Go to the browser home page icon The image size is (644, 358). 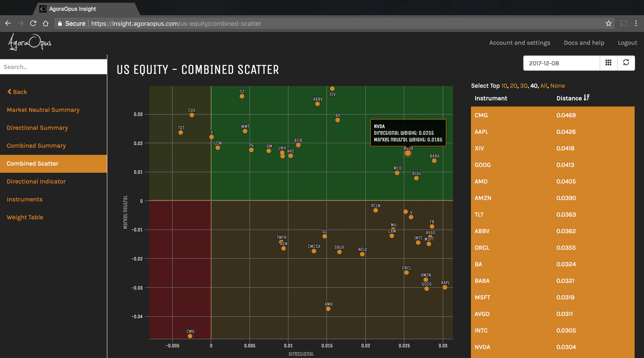coord(45,23)
